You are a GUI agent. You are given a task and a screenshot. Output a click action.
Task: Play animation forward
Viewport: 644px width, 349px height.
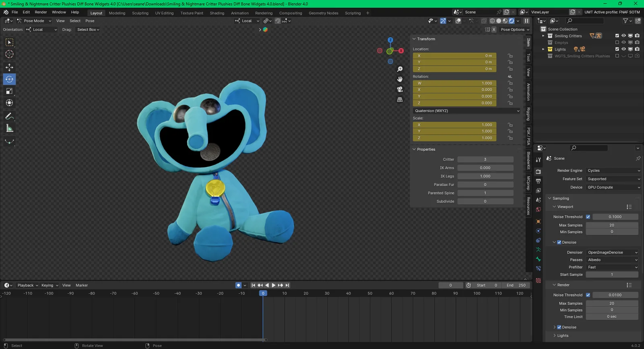(x=274, y=285)
